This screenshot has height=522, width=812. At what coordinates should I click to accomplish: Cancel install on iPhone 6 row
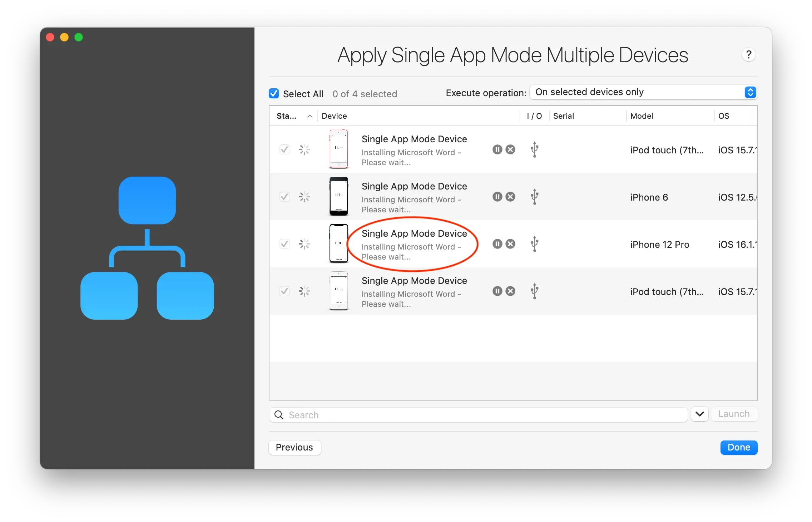click(510, 197)
